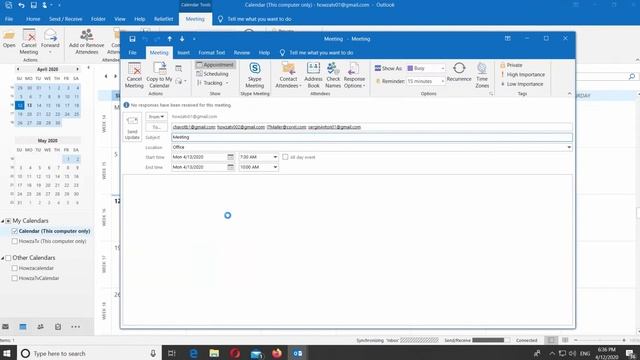Open the File tab in meeting window
The image size is (640, 360).
tap(133, 53)
